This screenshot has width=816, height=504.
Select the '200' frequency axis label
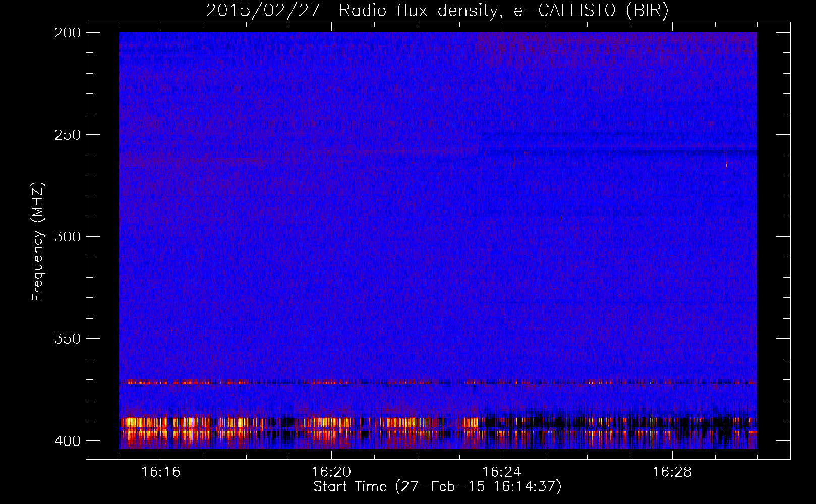click(x=68, y=33)
